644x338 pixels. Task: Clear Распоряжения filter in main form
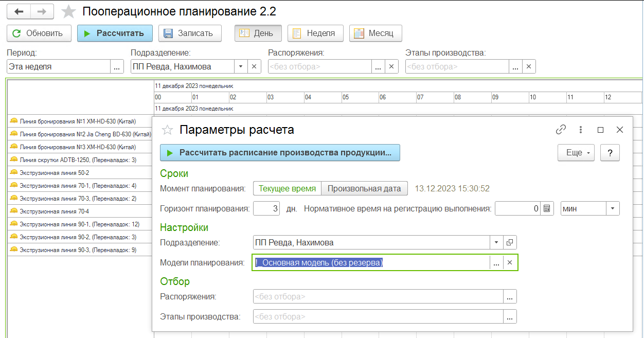pos(391,66)
